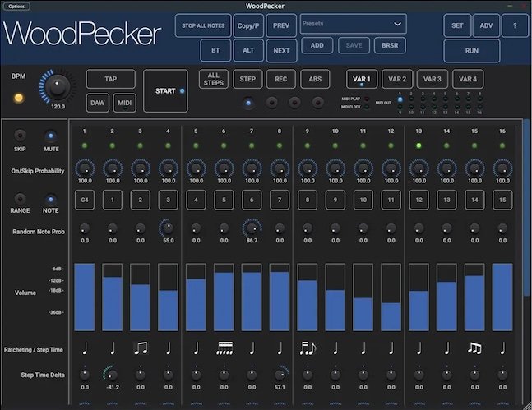Open the Copy/P function
This screenshot has height=410, width=532.
pyautogui.click(x=248, y=25)
